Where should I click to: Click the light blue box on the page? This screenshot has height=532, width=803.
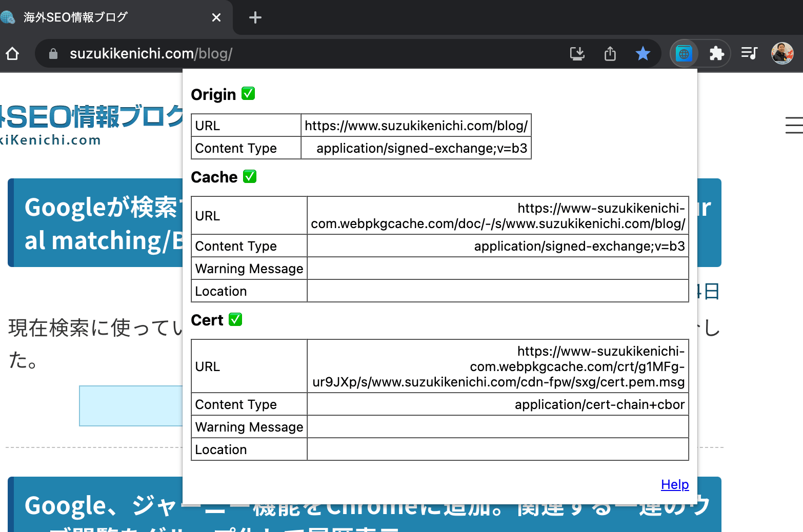(x=131, y=406)
